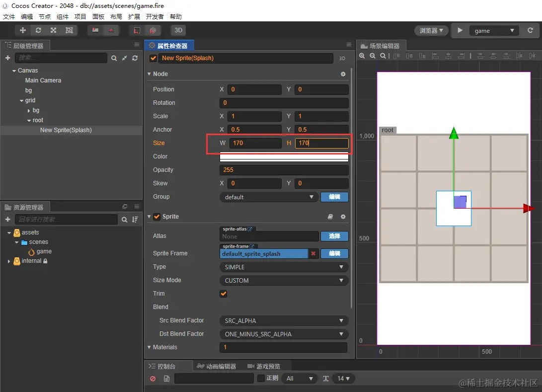The height and width of the screenshot is (392, 542).
Task: Open the console All log filter dropdown
Action: (x=300, y=379)
